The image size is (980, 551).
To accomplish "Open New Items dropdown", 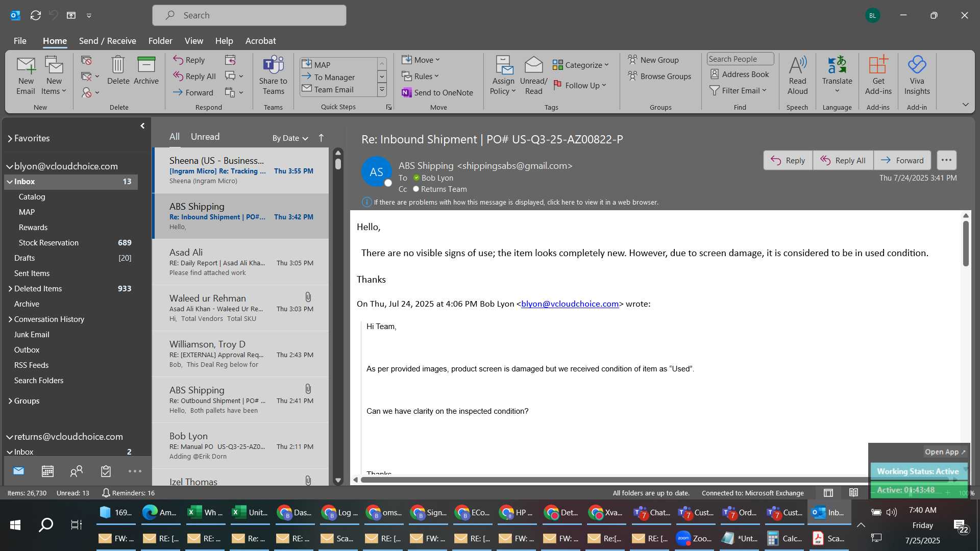I will (54, 76).
